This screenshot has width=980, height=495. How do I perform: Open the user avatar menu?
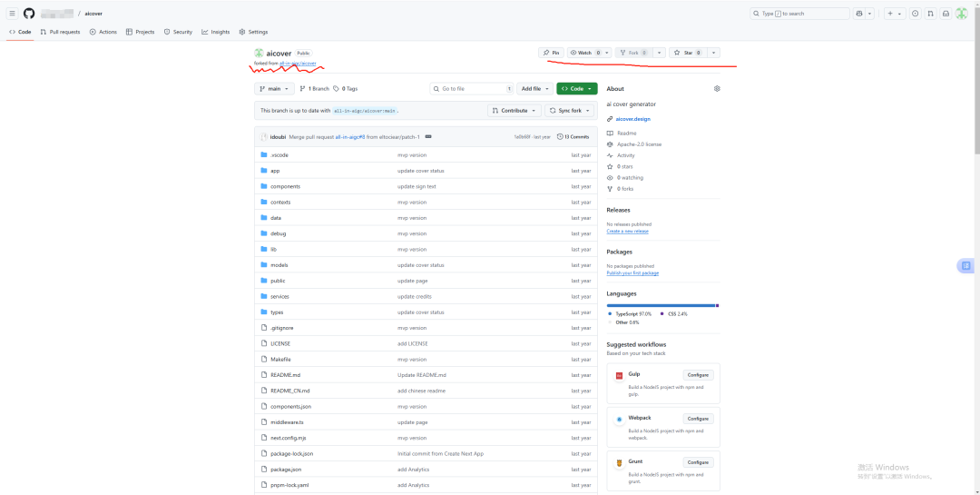[x=961, y=14]
